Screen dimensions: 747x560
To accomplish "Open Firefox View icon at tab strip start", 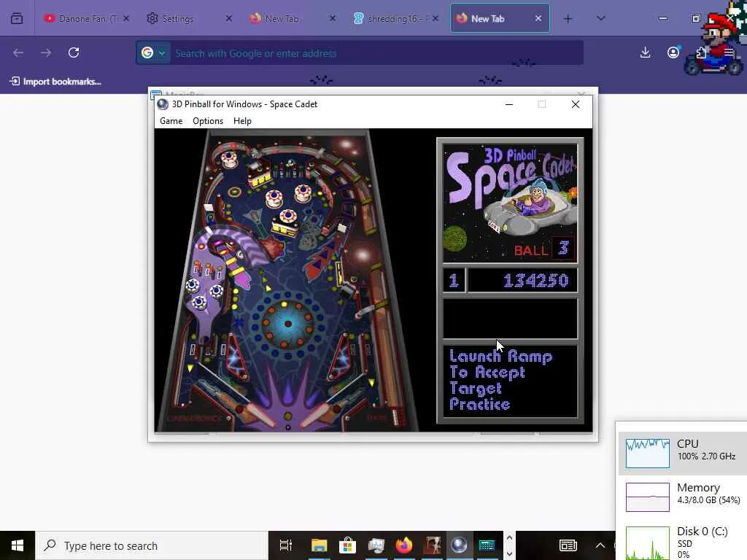I will (17, 18).
